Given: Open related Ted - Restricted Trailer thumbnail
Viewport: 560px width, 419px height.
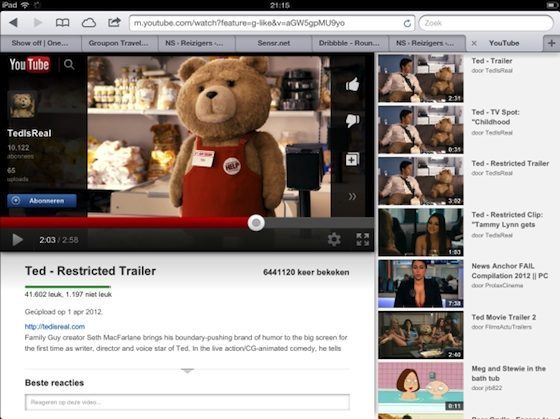Looking at the screenshot, I should point(421,181).
